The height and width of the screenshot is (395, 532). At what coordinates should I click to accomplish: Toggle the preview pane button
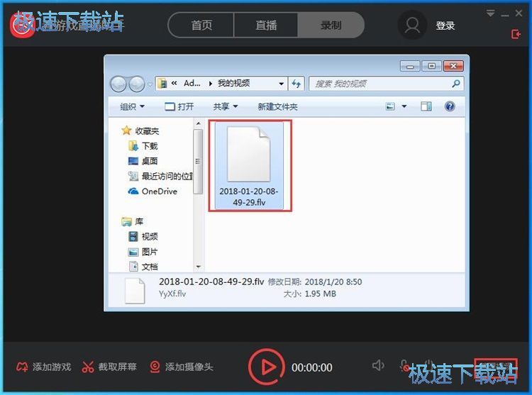426,106
